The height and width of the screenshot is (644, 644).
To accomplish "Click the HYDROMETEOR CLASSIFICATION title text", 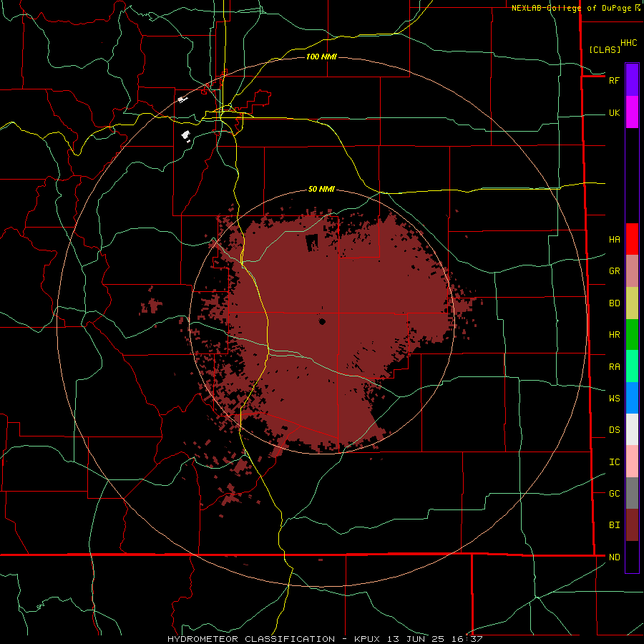I will tap(251, 639).
